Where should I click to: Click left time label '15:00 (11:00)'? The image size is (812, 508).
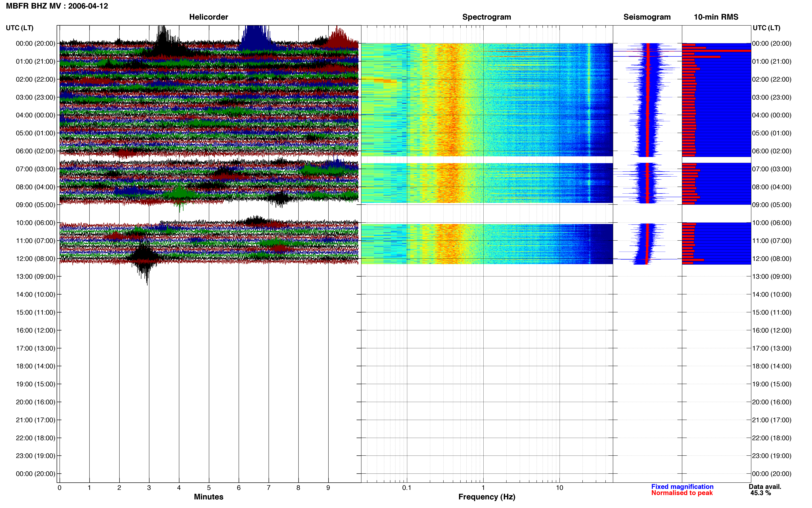35,313
